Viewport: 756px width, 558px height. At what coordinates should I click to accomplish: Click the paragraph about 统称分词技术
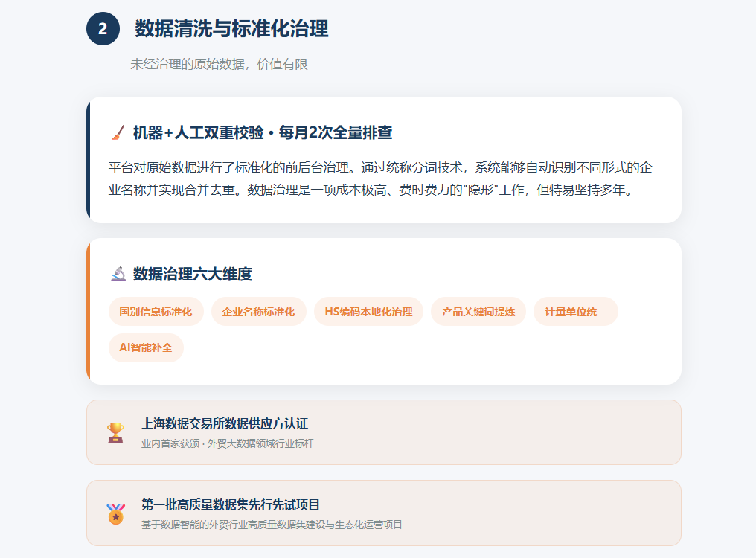click(x=380, y=179)
